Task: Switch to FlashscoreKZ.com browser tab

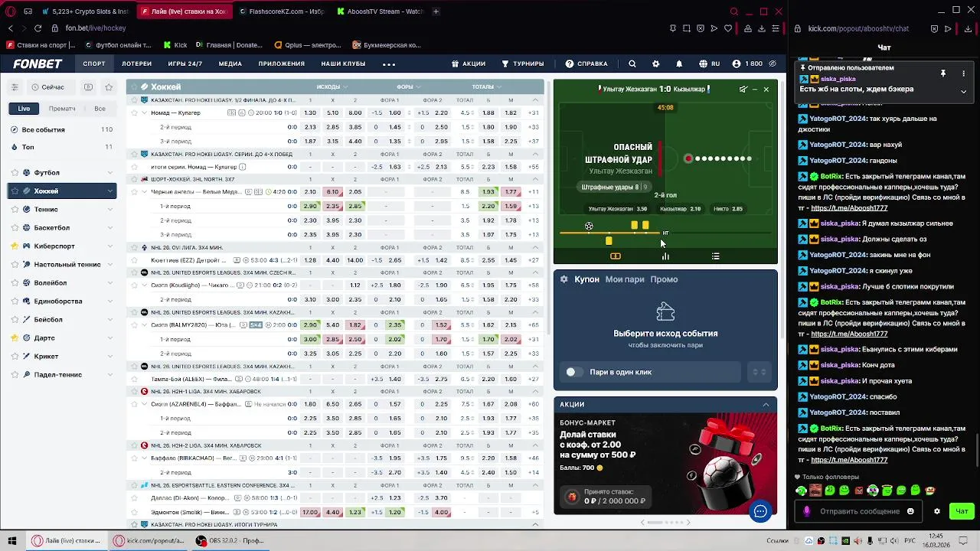Action: click(x=282, y=11)
